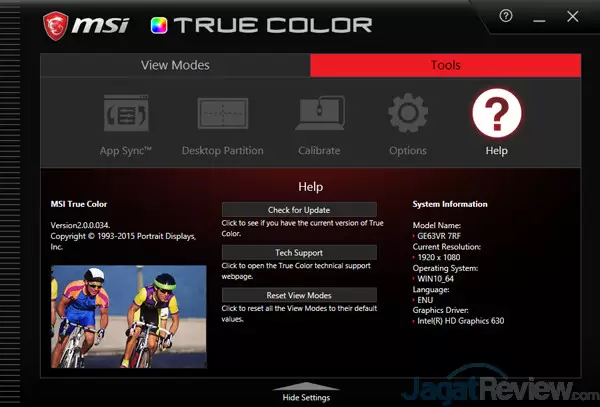
Task: Click the True Color rainbow logo icon
Action: point(159,26)
